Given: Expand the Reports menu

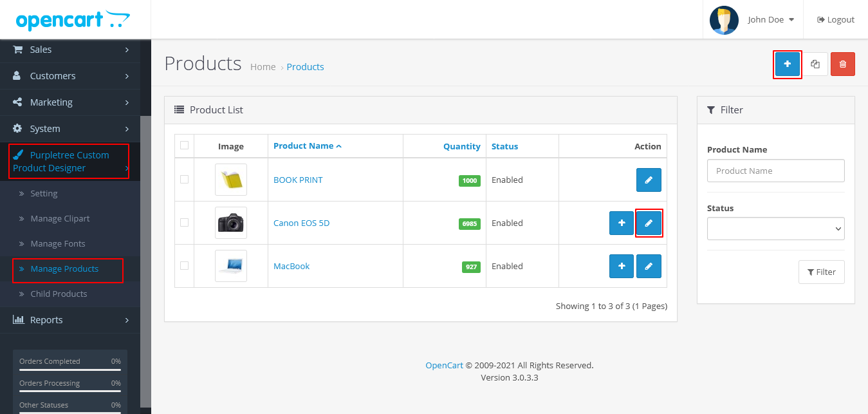Looking at the screenshot, I should (70, 320).
